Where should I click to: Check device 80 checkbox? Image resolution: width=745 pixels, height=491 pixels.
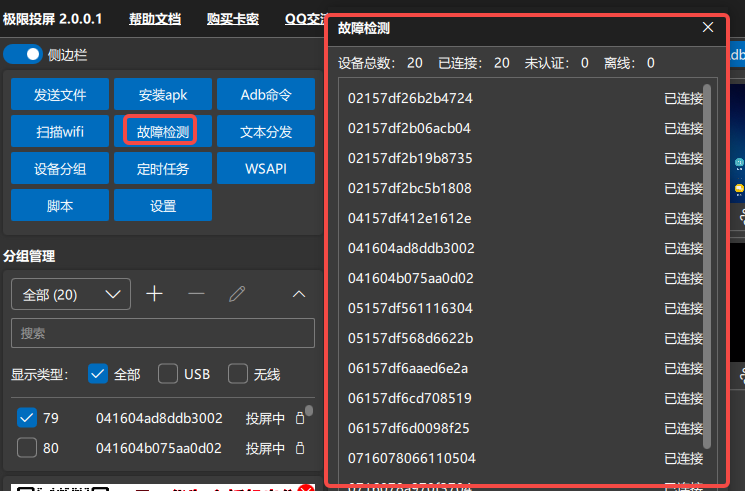[27, 448]
